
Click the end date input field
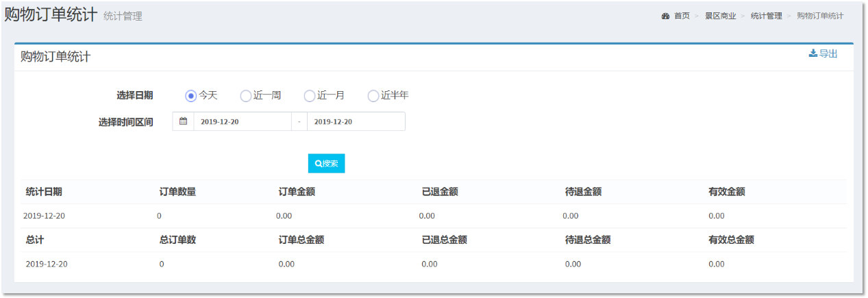[356, 121]
